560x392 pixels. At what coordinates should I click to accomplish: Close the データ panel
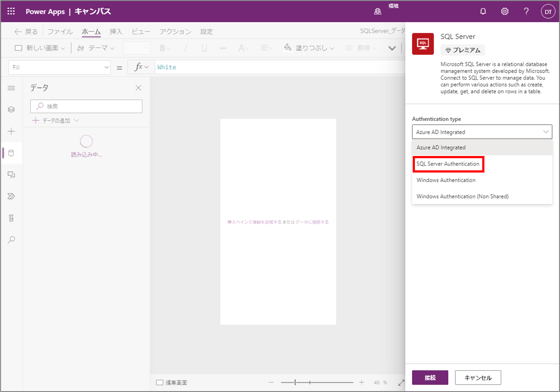pyautogui.click(x=138, y=88)
